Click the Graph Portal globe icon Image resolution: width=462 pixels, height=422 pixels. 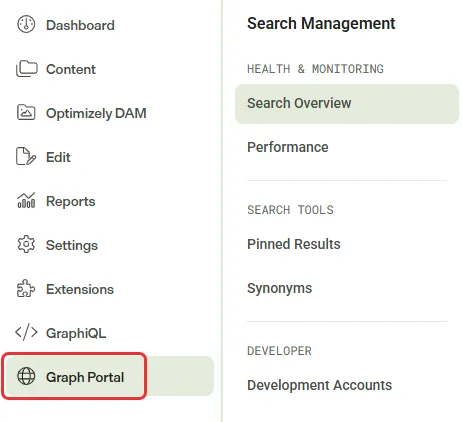pos(26,376)
